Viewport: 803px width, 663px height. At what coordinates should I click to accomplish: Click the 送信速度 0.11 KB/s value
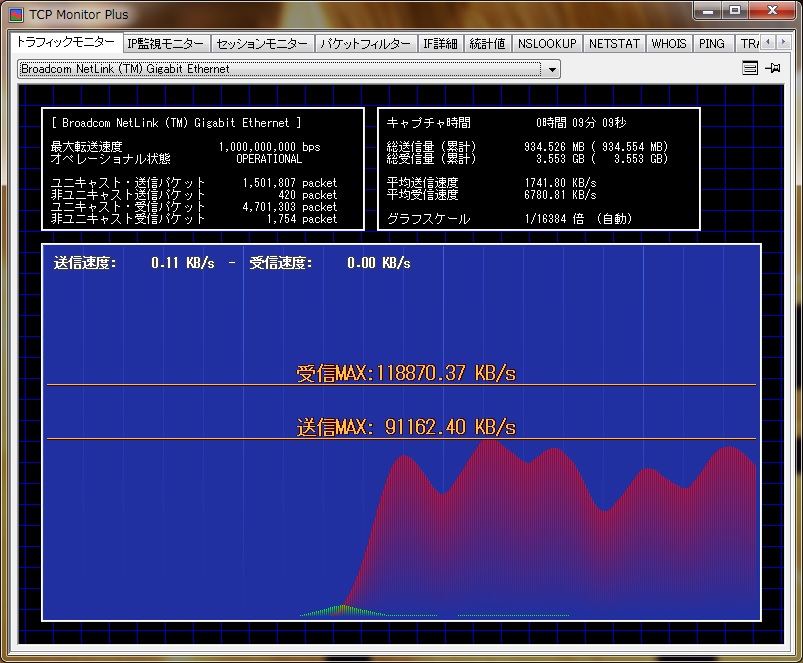point(182,263)
